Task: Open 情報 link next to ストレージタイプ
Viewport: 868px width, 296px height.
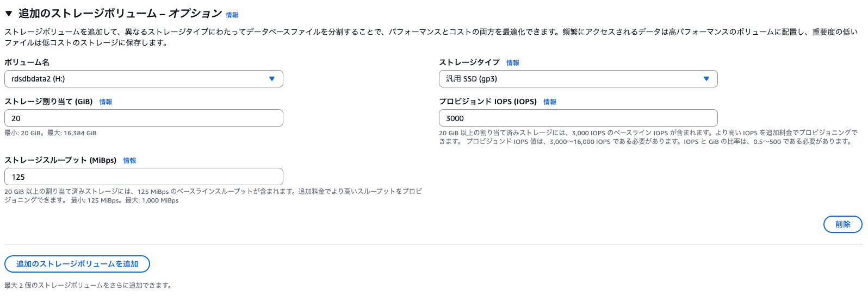Action: click(512, 63)
